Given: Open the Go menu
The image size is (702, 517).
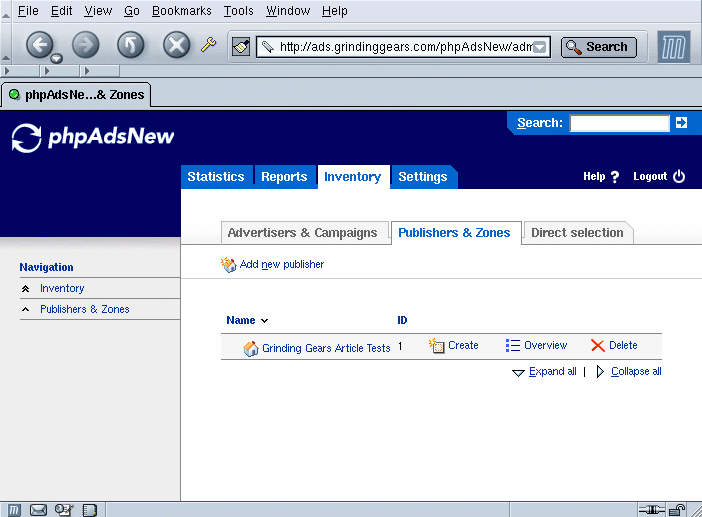Looking at the screenshot, I should coord(132,11).
